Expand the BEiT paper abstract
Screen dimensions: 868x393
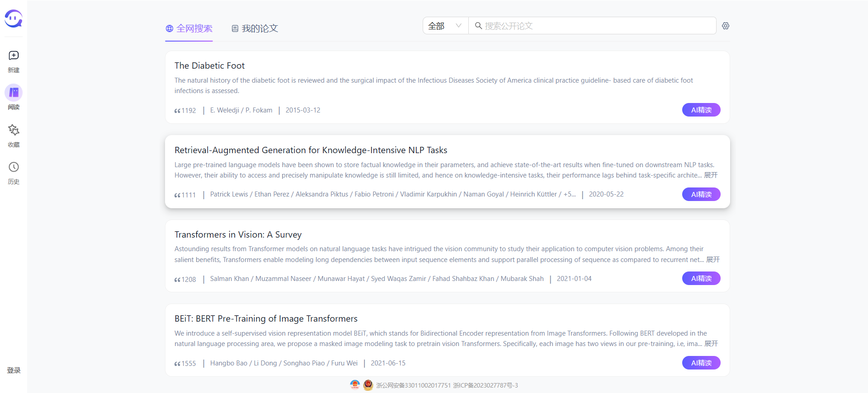click(x=711, y=344)
